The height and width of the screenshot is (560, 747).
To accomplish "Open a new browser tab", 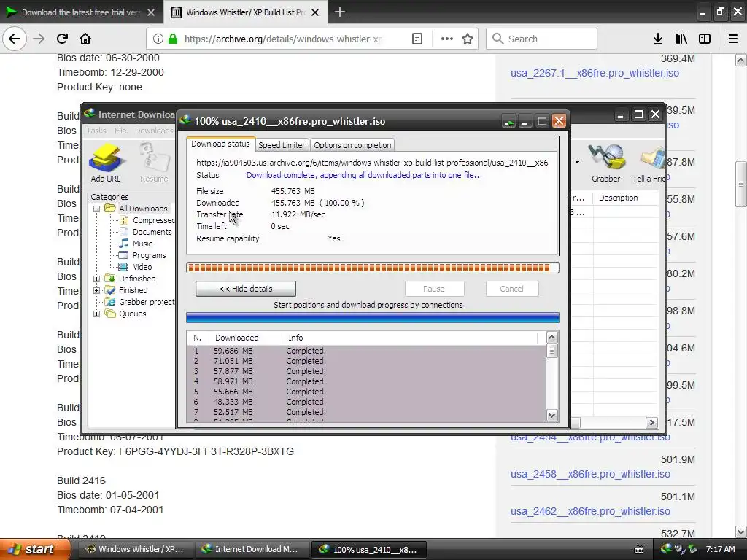I will point(340,12).
